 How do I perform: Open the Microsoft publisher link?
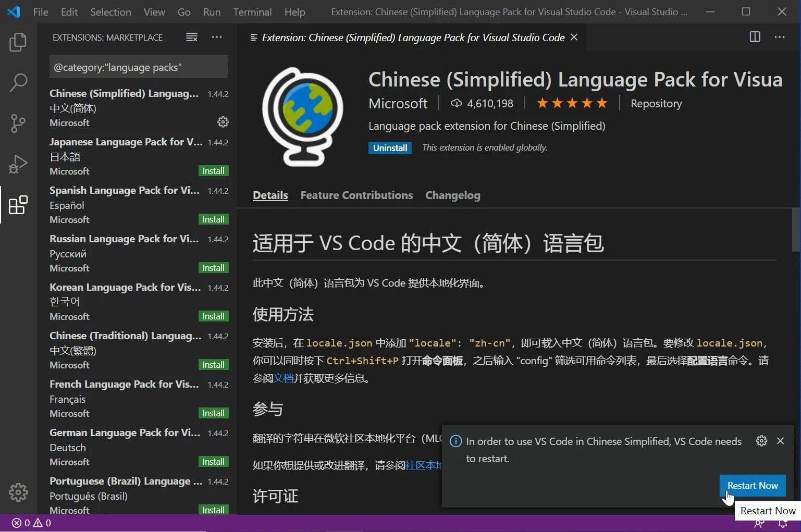(398, 103)
